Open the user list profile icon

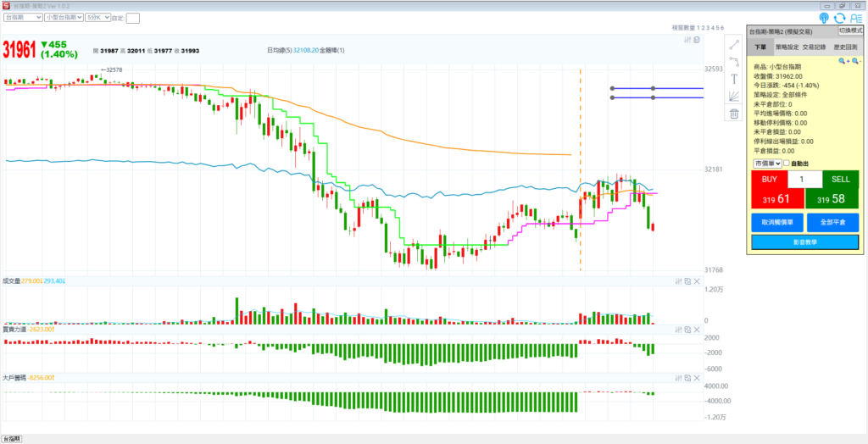click(x=855, y=18)
